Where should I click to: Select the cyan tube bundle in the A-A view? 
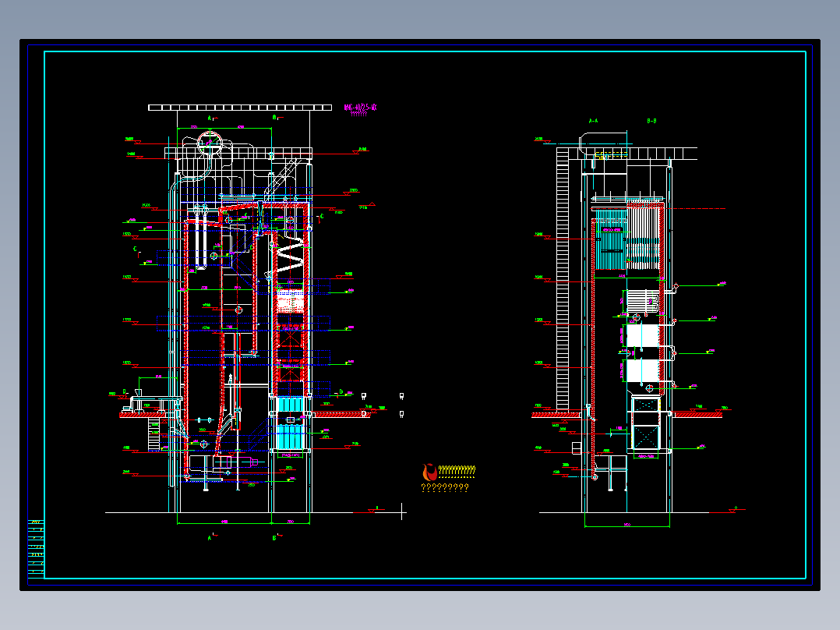pos(610,240)
